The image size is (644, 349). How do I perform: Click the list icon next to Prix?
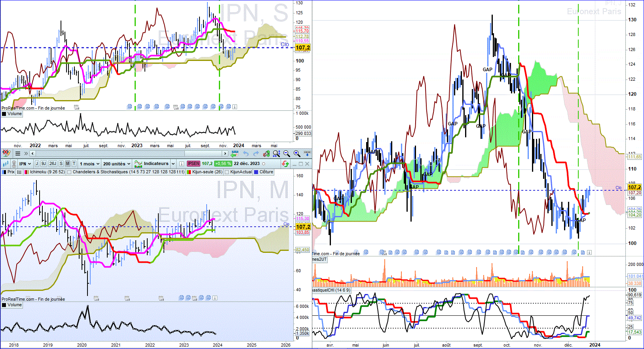click(19, 172)
